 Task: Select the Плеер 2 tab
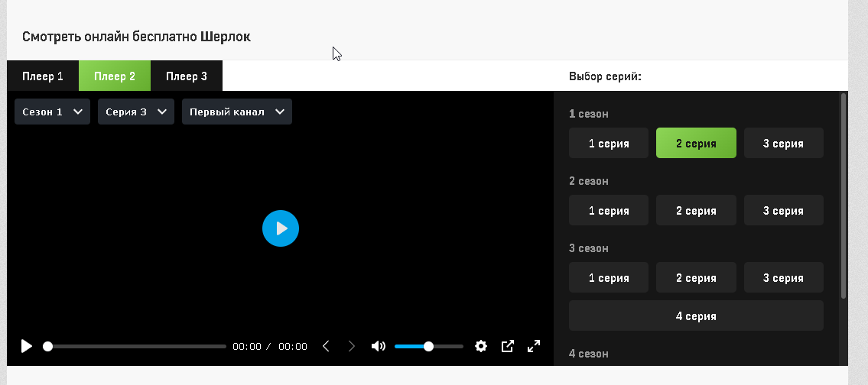pos(115,76)
